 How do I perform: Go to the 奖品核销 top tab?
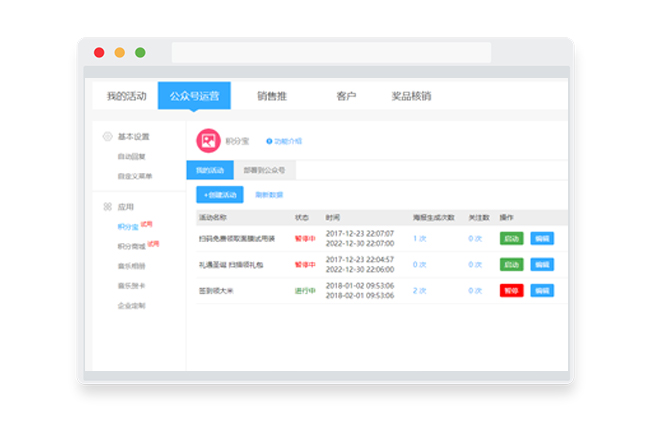click(411, 96)
